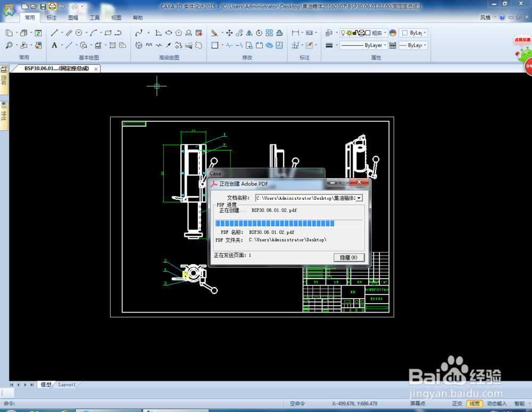Select the Mirror tool

click(250, 33)
